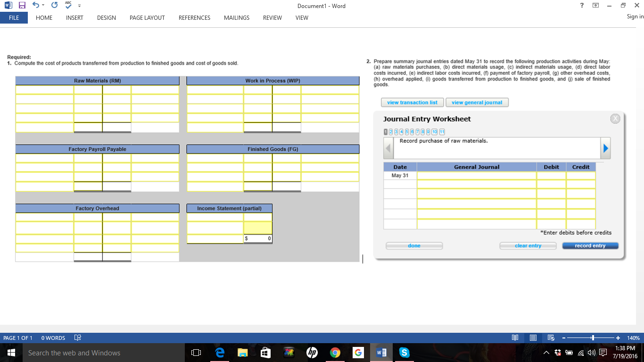644x362 pixels.
Task: Switch to the INSERT ribbon tab
Action: [x=74, y=18]
